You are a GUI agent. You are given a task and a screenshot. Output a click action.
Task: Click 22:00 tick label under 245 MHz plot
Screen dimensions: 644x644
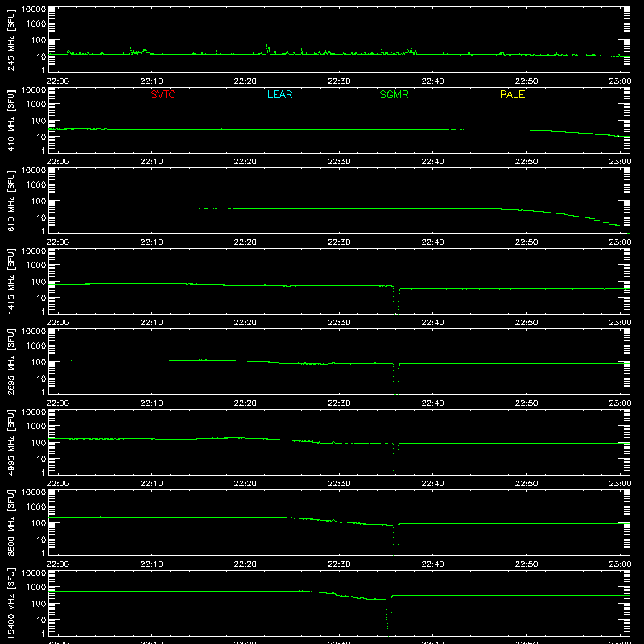tap(58, 81)
